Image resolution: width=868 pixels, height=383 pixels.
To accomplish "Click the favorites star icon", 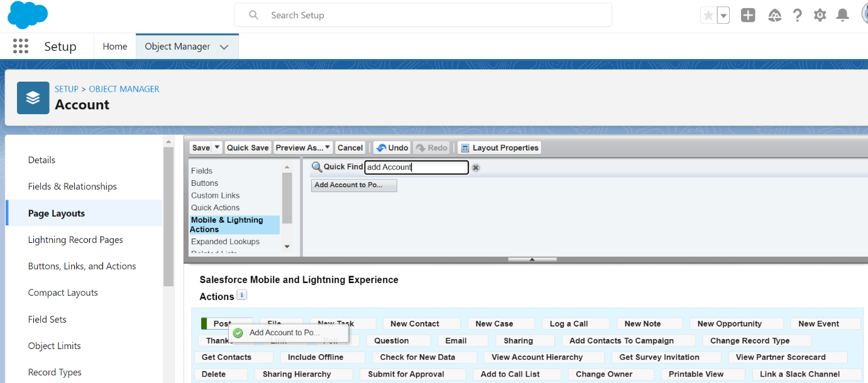I will 708,16.
